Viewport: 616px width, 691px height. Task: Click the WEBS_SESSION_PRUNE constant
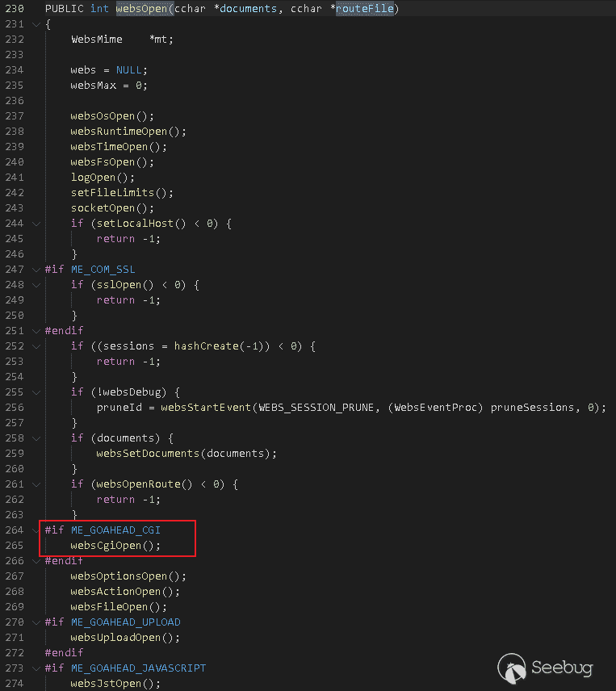coord(316,408)
